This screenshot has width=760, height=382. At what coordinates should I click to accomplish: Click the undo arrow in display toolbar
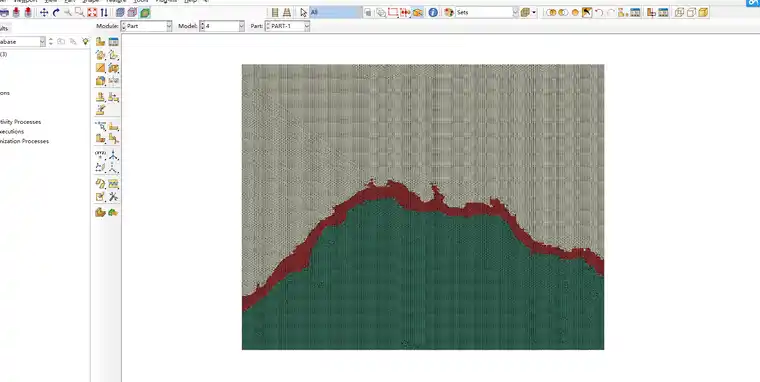[599, 13]
